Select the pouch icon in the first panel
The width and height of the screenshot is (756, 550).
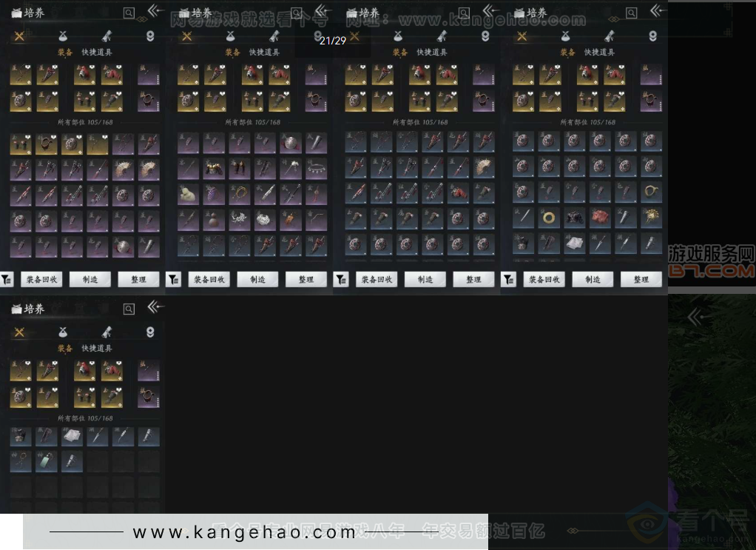coord(63,36)
